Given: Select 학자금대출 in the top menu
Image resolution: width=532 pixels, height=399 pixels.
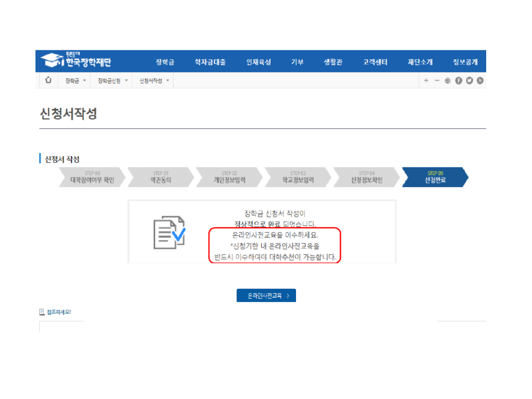Looking at the screenshot, I should coord(210,62).
